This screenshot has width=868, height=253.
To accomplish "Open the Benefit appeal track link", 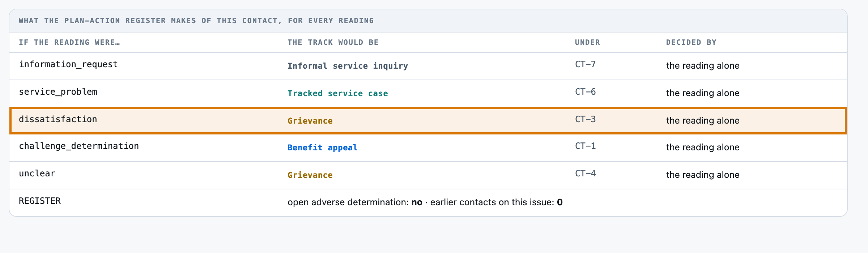I will pos(323,147).
